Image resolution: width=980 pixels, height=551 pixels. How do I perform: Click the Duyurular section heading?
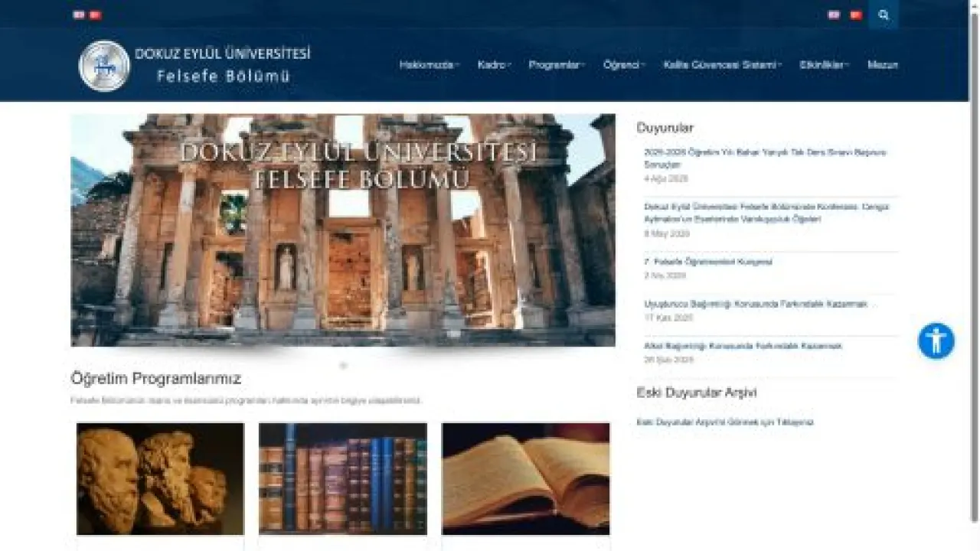(x=665, y=128)
